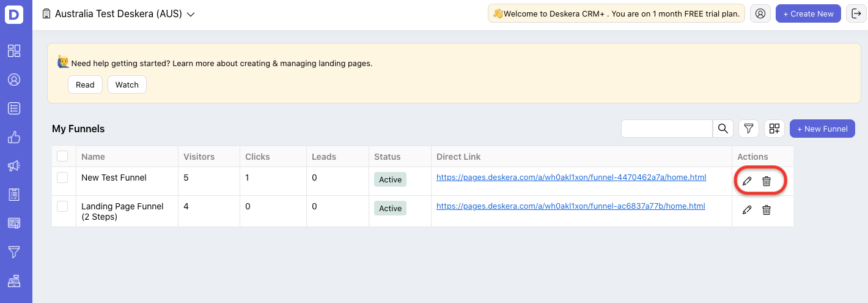Delete New Test Funnel with trash icon
Viewport: 868px width, 303px height.
(x=767, y=181)
